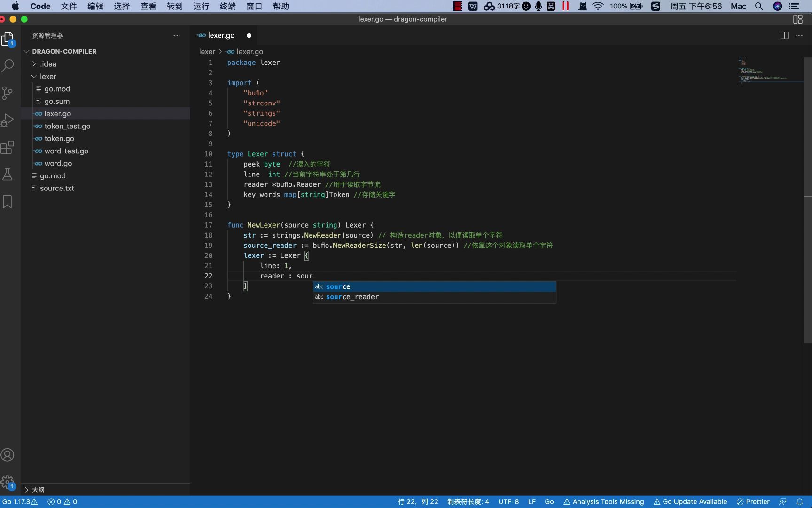Open the 编辑 menu
This screenshot has width=812, height=508.
point(95,6)
